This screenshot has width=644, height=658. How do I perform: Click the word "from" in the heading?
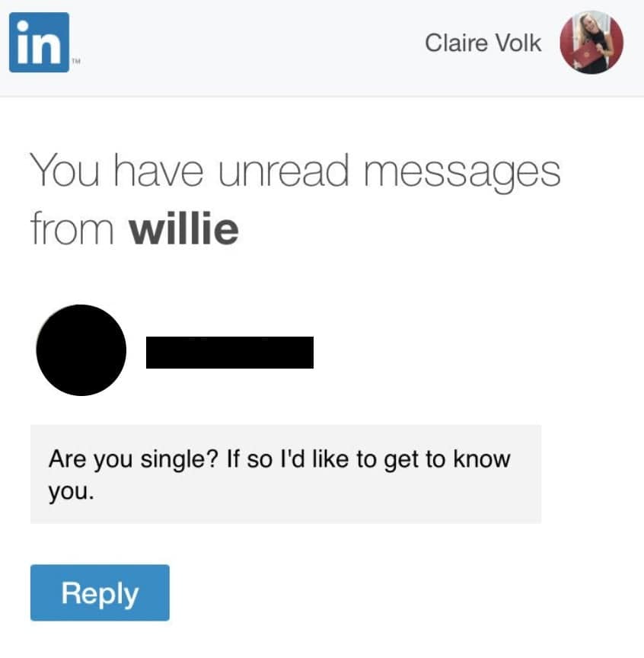[72, 228]
